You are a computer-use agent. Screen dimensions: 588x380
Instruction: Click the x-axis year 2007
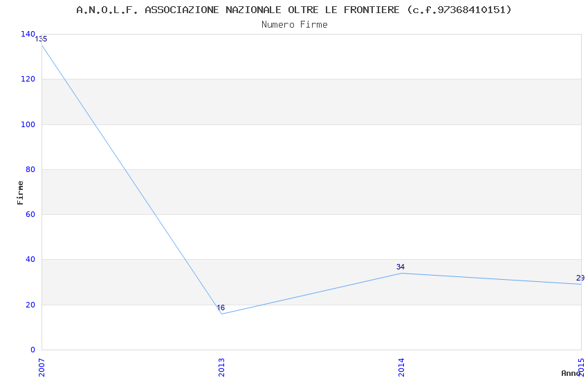(42, 368)
